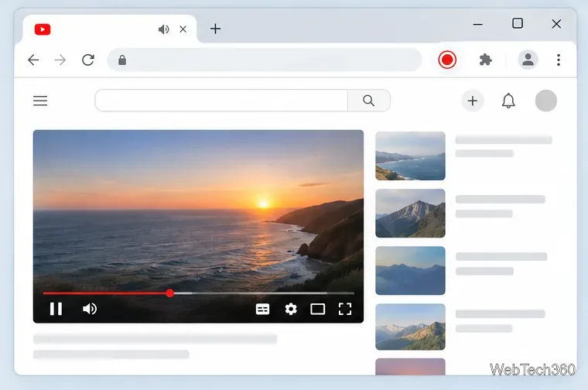
Task: Open the YouTube account avatar circle
Action: click(546, 101)
